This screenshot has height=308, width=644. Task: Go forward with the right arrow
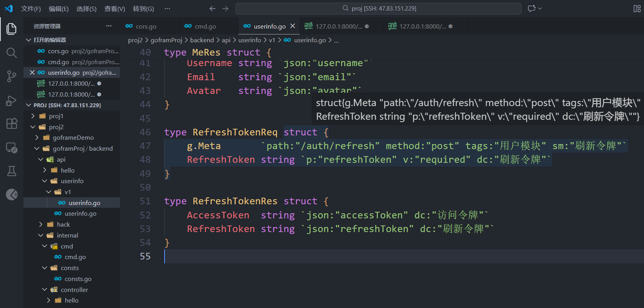pos(225,9)
